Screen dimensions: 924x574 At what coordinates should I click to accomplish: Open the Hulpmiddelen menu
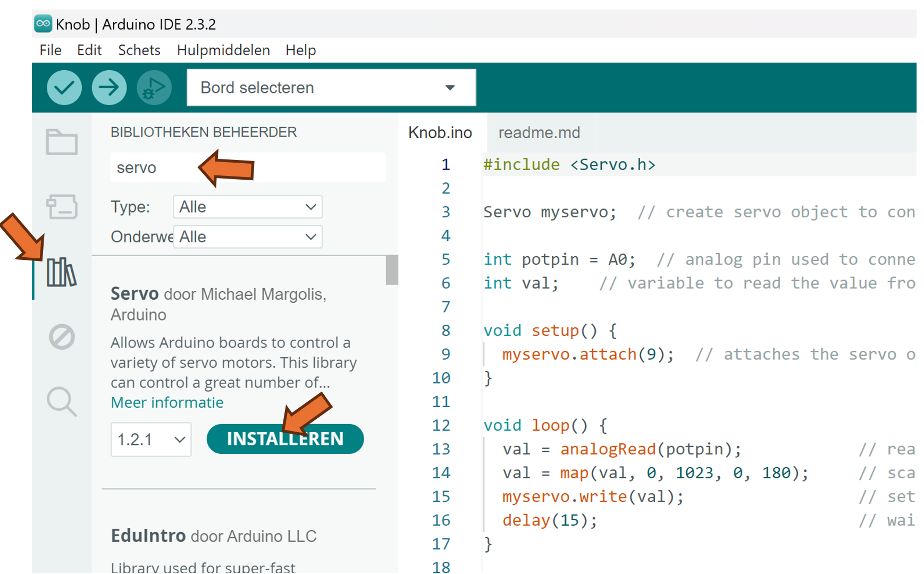pyautogui.click(x=223, y=50)
